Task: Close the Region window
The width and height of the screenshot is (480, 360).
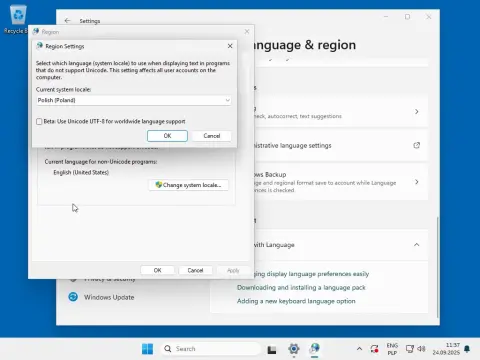Action: [x=247, y=32]
